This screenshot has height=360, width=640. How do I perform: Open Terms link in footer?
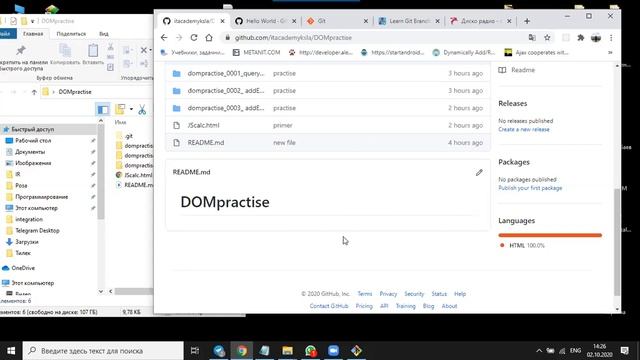pyautogui.click(x=364, y=294)
